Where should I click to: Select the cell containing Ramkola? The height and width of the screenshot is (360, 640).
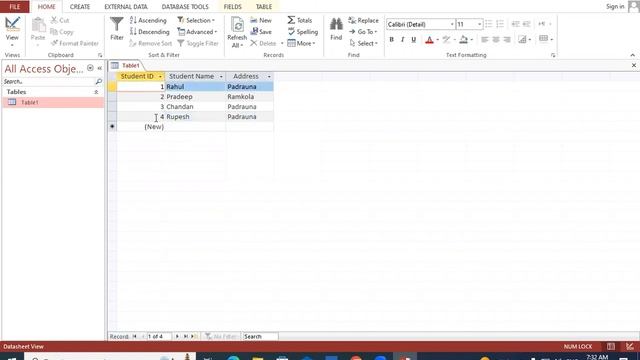pyautogui.click(x=249, y=97)
